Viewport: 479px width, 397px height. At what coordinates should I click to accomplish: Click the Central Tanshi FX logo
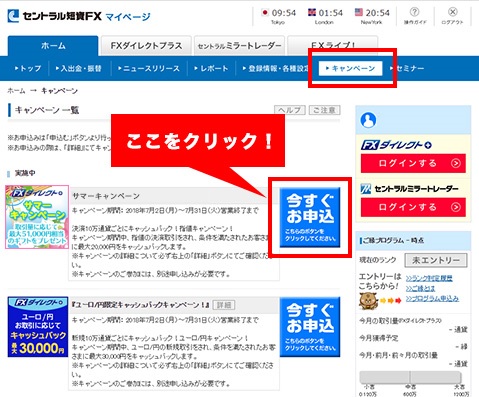point(55,16)
